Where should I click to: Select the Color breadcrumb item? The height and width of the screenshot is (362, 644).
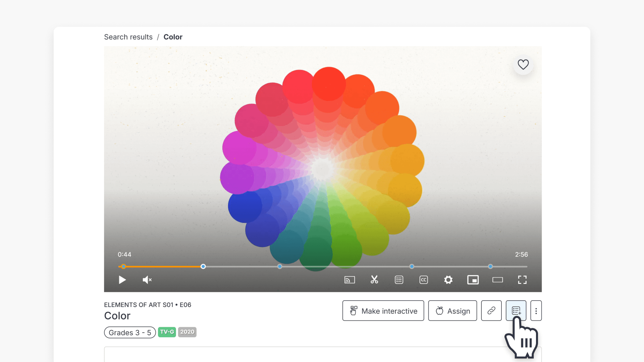point(173,37)
